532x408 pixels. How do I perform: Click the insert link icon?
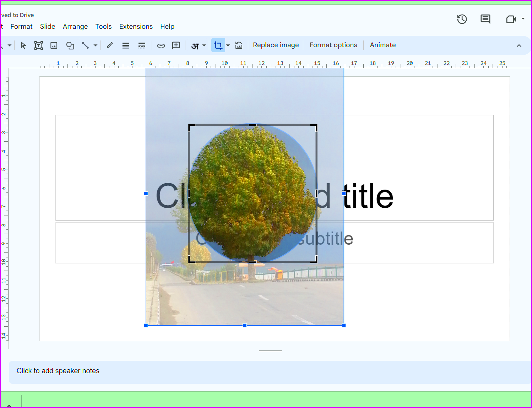(161, 45)
